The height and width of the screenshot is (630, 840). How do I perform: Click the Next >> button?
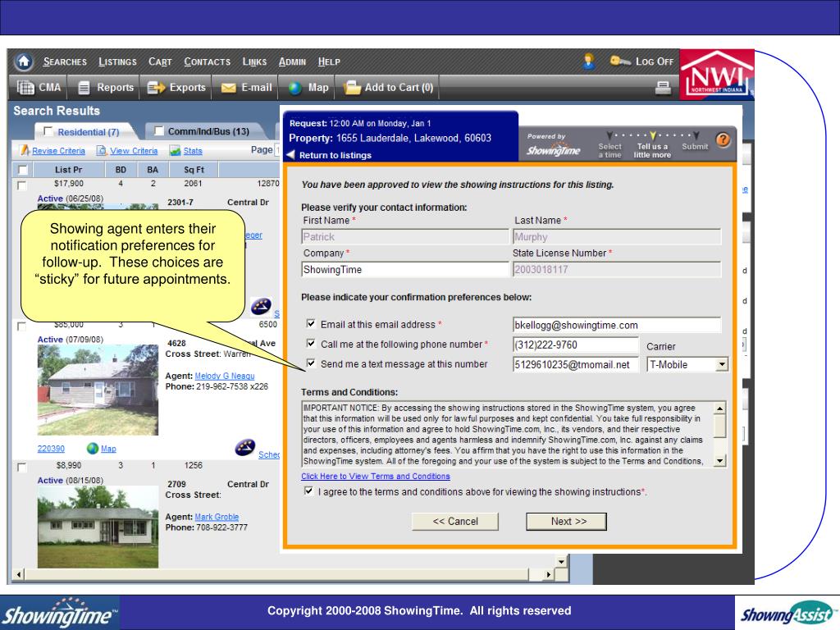click(x=566, y=521)
